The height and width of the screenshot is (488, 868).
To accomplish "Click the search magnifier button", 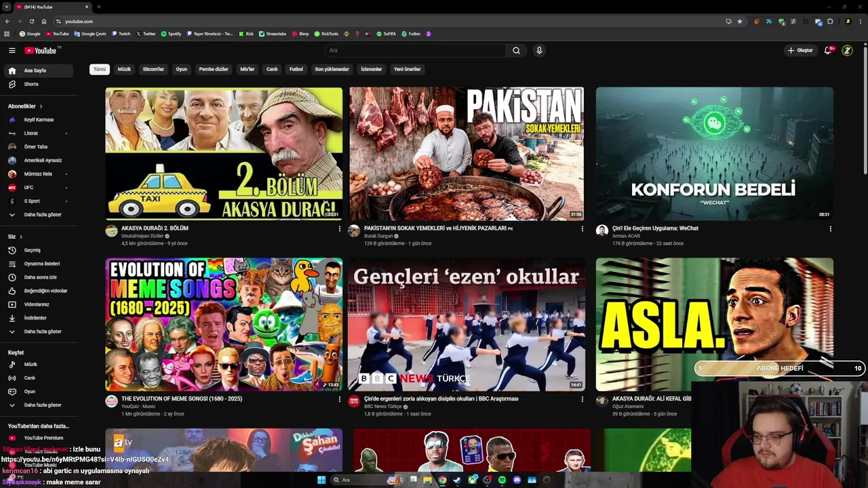I will click(516, 50).
